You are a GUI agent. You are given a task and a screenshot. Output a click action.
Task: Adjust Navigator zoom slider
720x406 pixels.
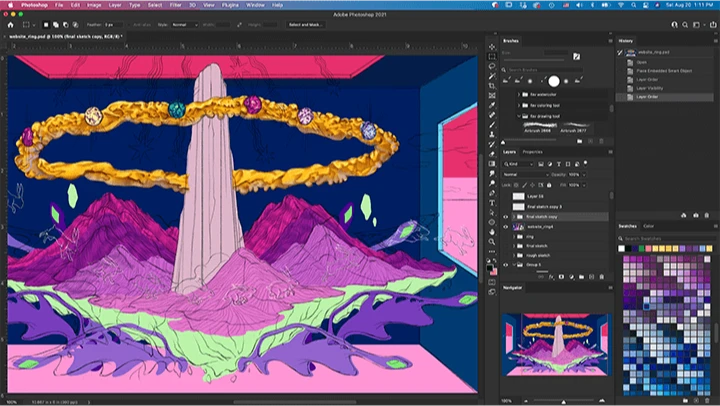point(563,401)
